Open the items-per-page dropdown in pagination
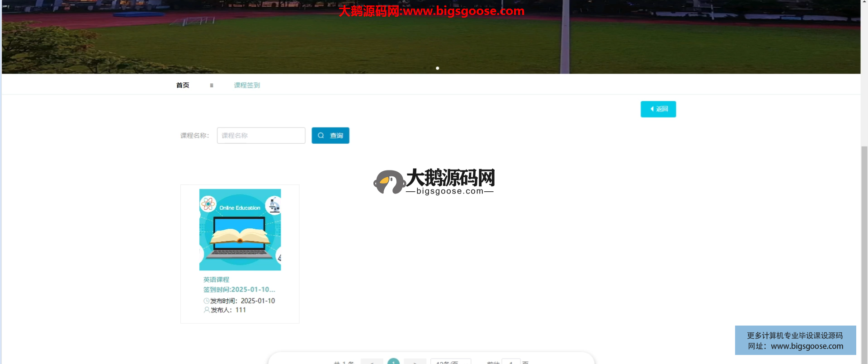 click(x=450, y=362)
